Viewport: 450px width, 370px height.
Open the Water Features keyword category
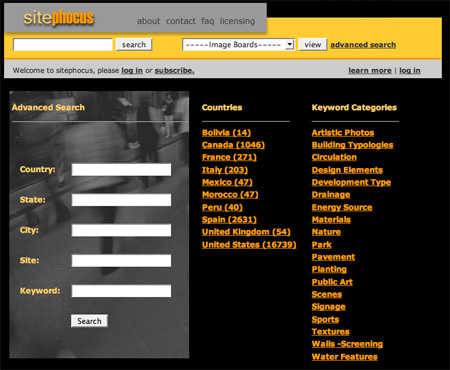point(345,357)
